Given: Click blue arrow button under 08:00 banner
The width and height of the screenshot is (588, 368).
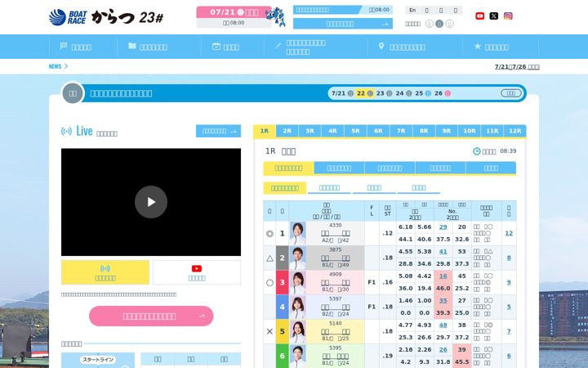Looking at the screenshot, I should pos(343,24).
